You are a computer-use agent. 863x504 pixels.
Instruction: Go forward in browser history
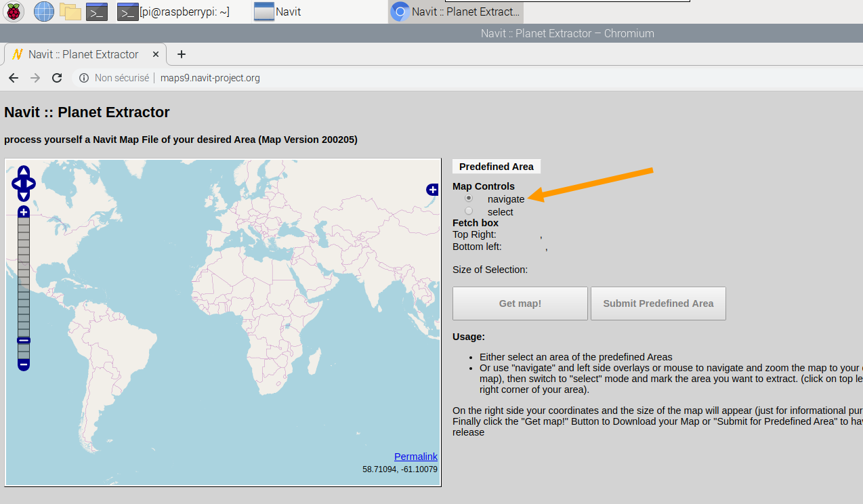pyautogui.click(x=35, y=78)
